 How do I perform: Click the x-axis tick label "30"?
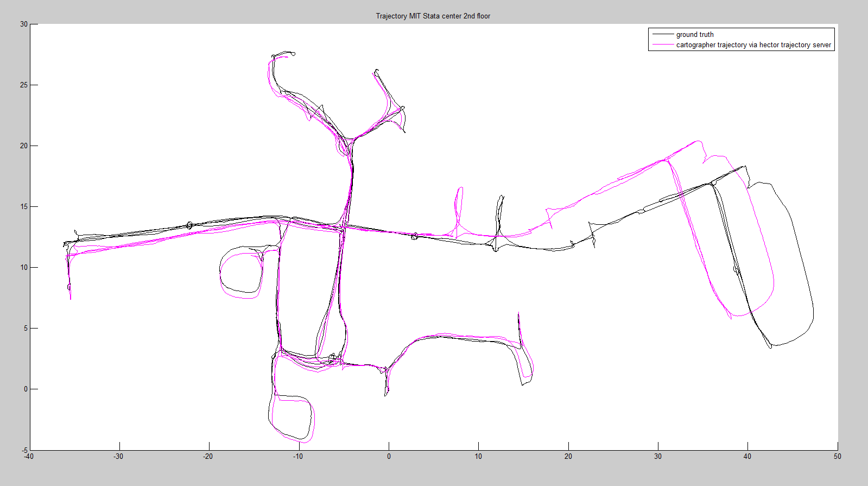[x=658, y=456]
